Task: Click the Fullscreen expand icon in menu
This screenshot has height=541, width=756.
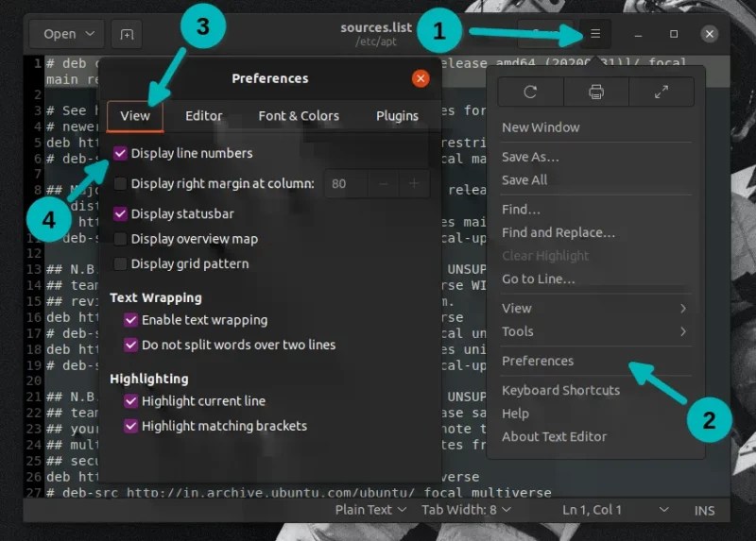Action: tap(661, 92)
